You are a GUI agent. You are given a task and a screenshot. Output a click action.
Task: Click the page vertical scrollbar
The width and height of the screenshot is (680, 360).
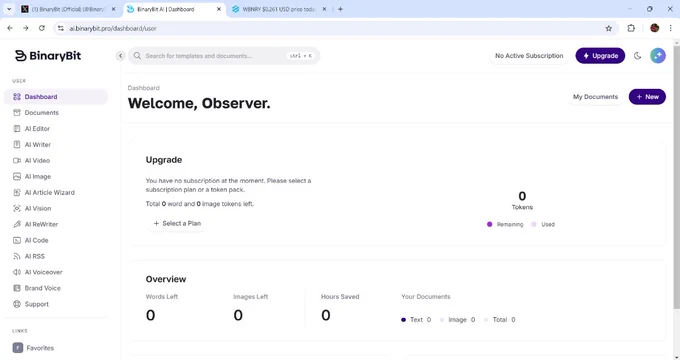pos(677,178)
